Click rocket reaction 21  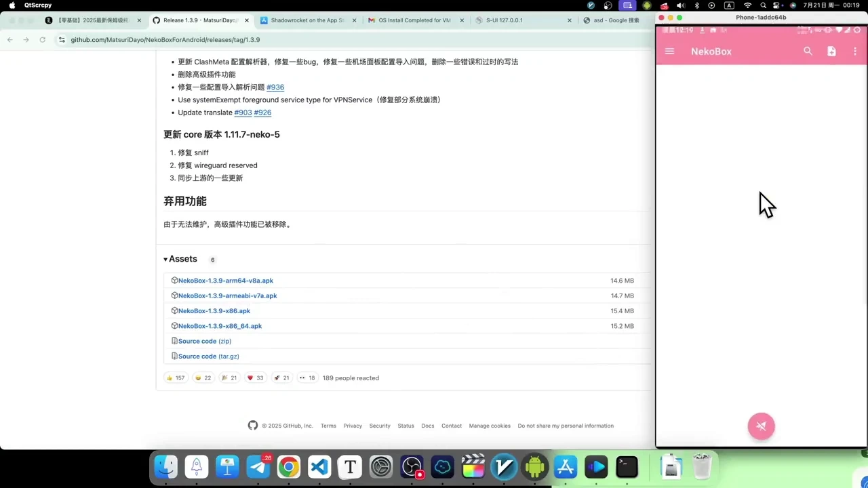(x=281, y=378)
